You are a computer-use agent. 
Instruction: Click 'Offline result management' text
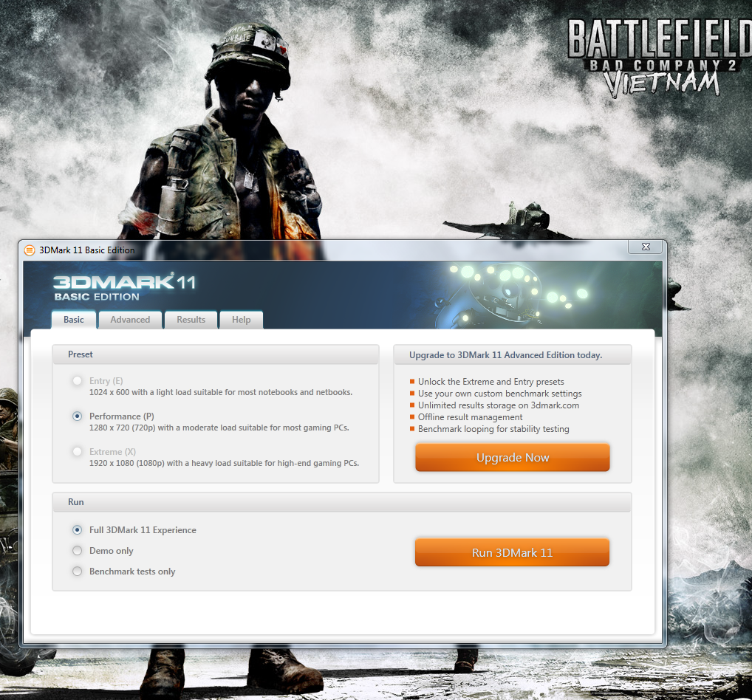470,417
